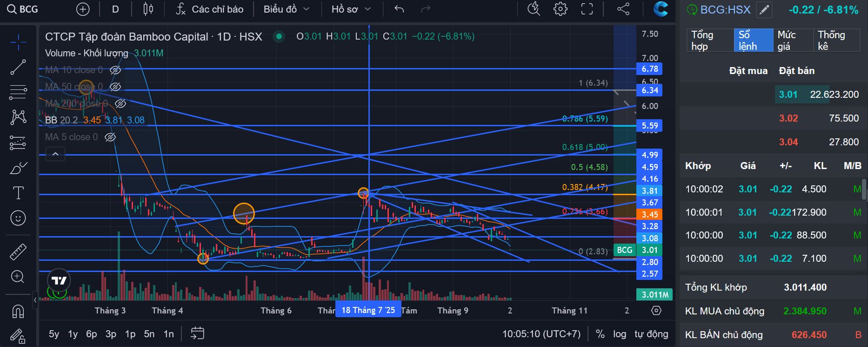The height and width of the screenshot is (347, 868).
Task: Toggle visibility of MA 5 indicator
Action: pyautogui.click(x=110, y=137)
